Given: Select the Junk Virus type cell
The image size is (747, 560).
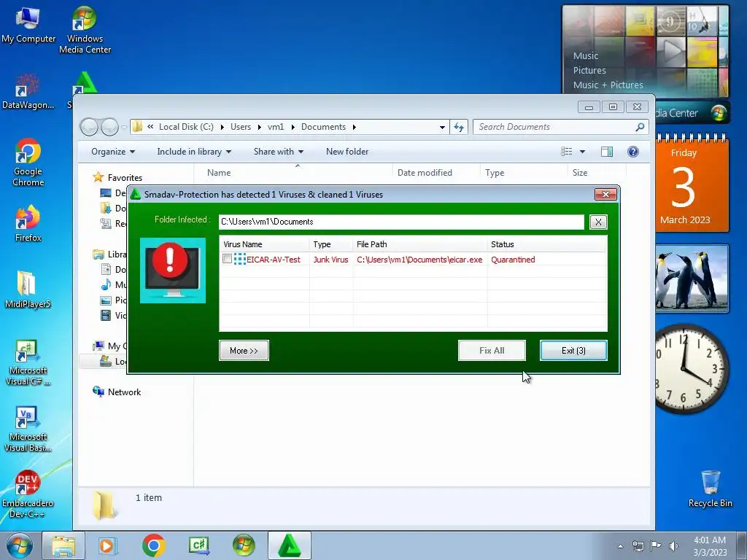Looking at the screenshot, I should pos(330,260).
